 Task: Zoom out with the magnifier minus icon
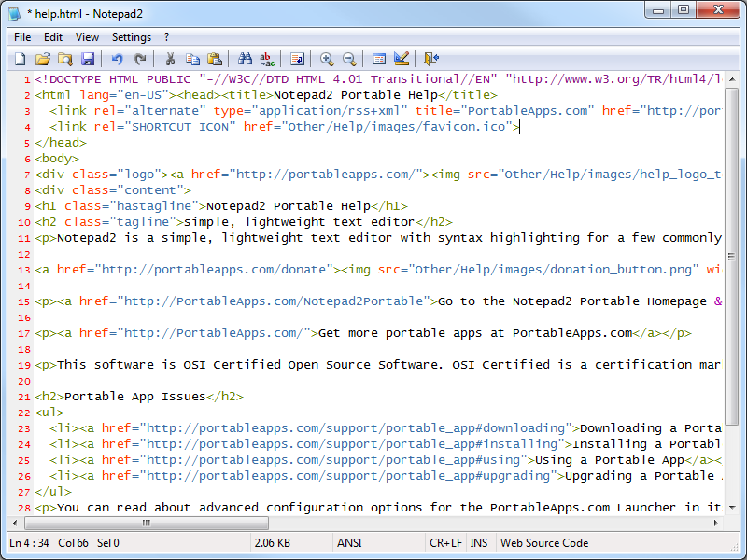(349, 59)
